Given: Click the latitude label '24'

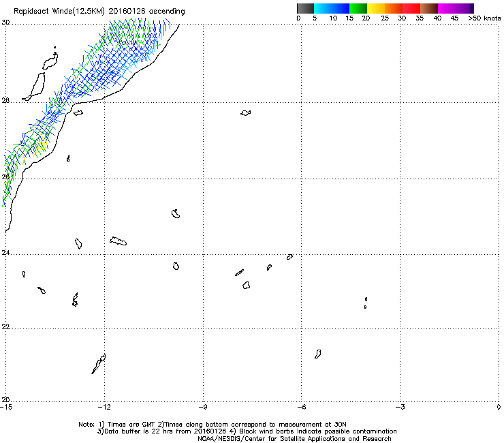Looking at the screenshot, I should click(x=5, y=253).
